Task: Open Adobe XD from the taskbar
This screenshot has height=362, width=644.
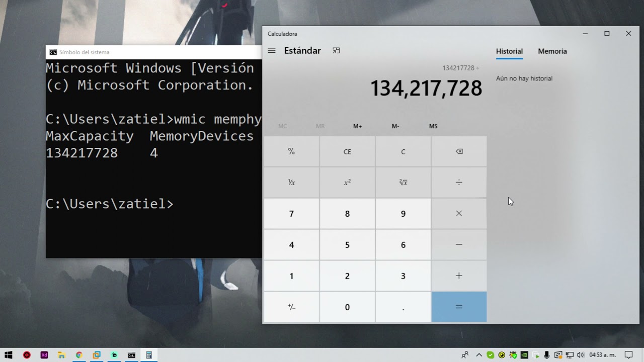Action: [44, 355]
